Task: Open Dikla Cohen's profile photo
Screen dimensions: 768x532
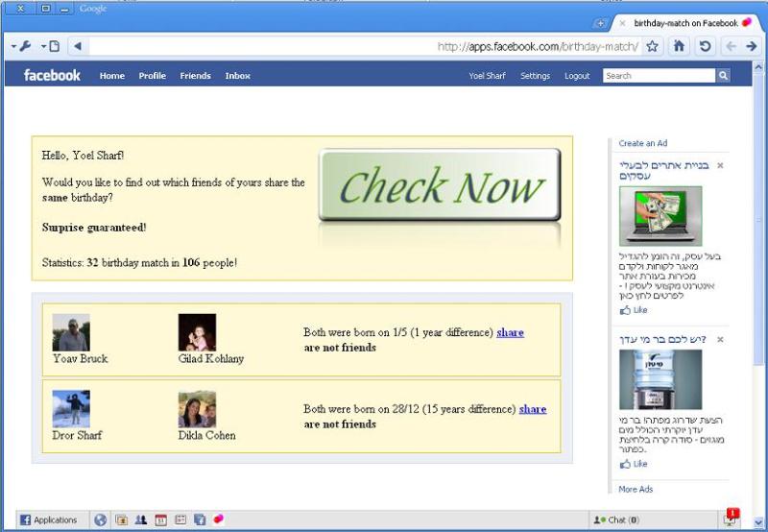Action: [197, 409]
